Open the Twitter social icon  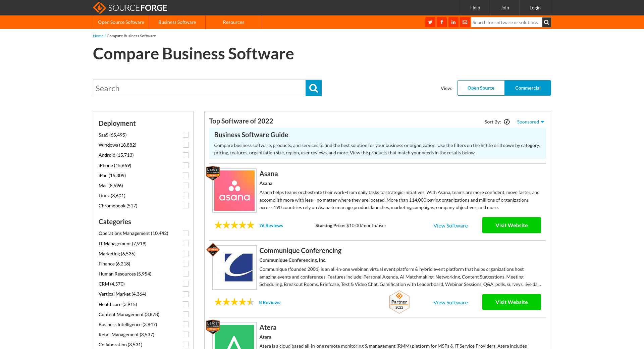coord(430,22)
